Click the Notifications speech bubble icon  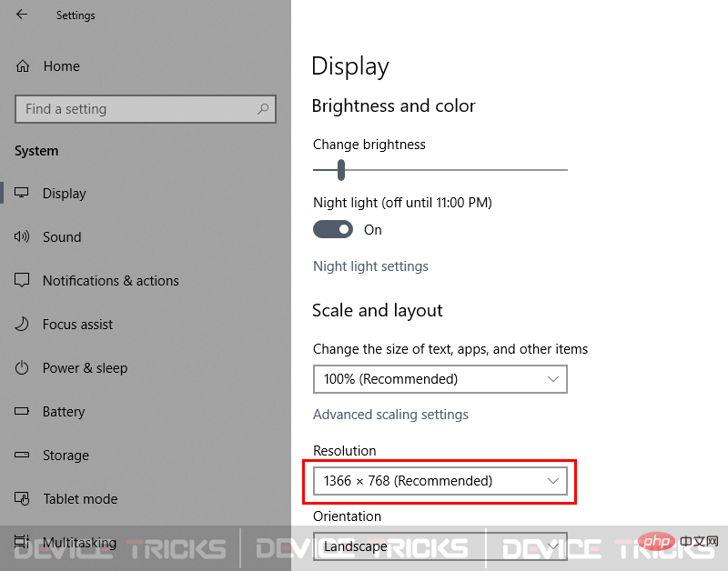22,280
